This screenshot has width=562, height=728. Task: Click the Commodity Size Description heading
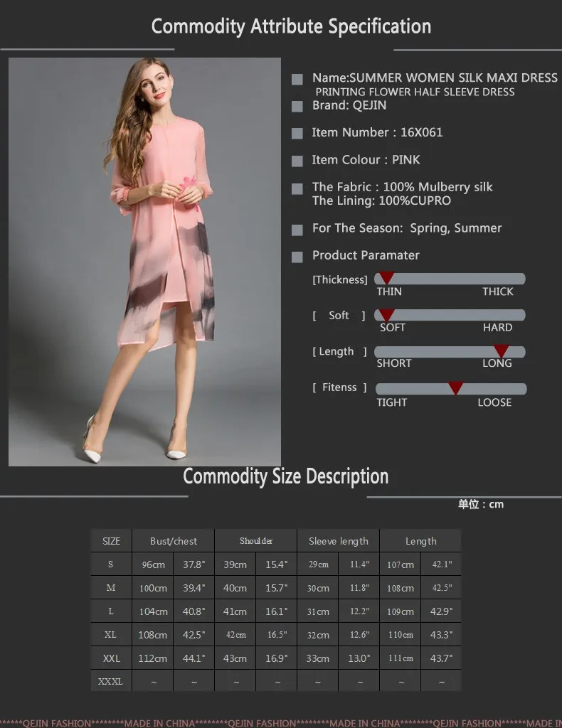click(x=286, y=476)
